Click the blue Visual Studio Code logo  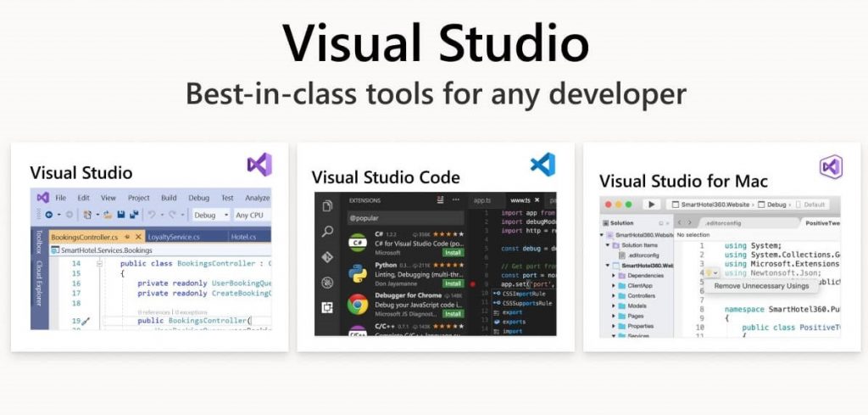pyautogui.click(x=542, y=164)
